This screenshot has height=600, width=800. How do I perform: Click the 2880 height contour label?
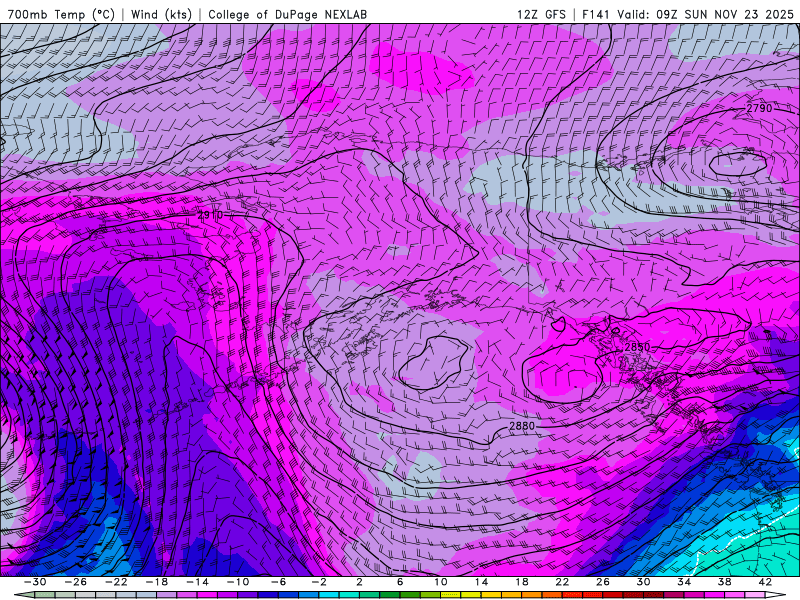pos(522,426)
